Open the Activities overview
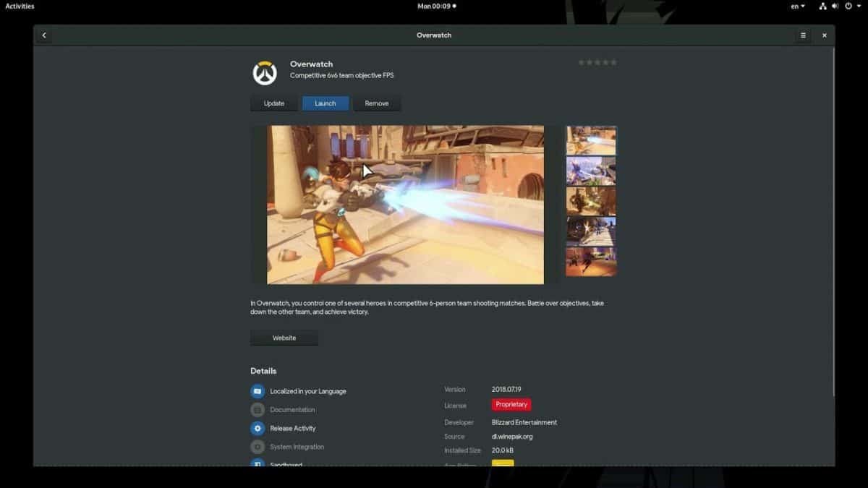868x488 pixels. (20, 6)
